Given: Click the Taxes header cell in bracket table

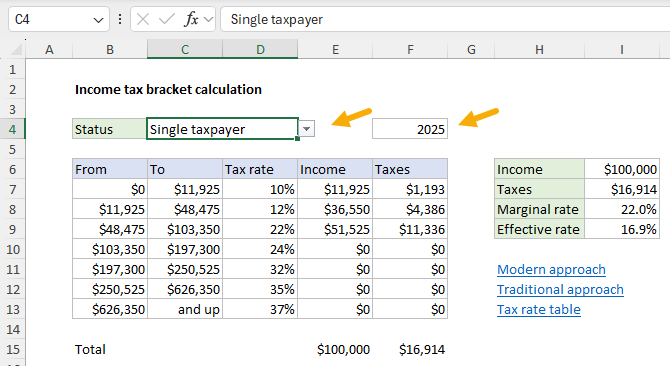Looking at the screenshot, I should 410,169.
